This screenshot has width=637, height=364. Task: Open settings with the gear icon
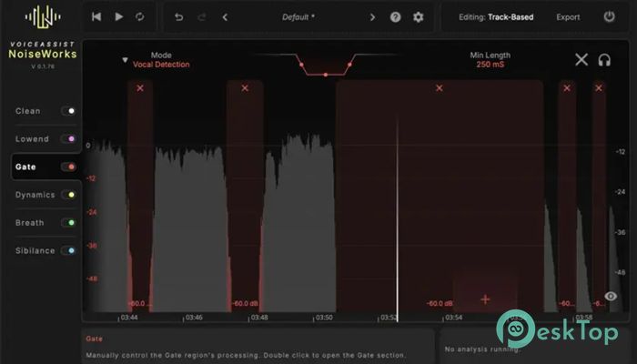click(418, 17)
